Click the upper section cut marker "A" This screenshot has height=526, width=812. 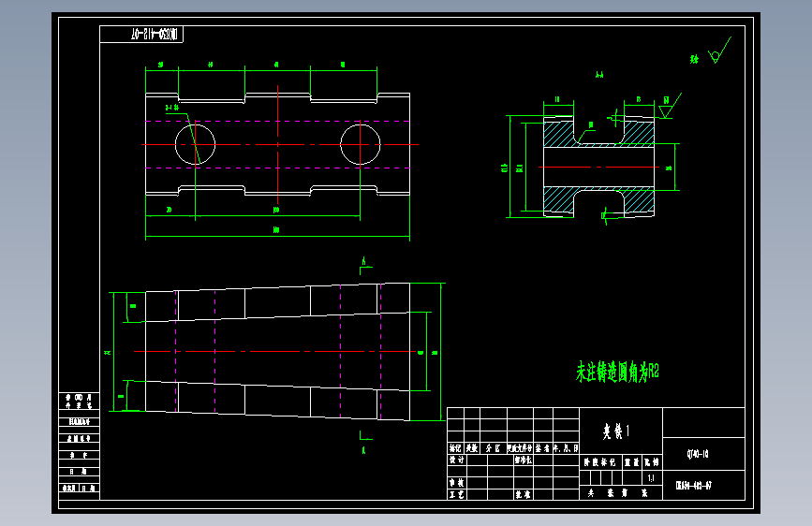(x=364, y=262)
